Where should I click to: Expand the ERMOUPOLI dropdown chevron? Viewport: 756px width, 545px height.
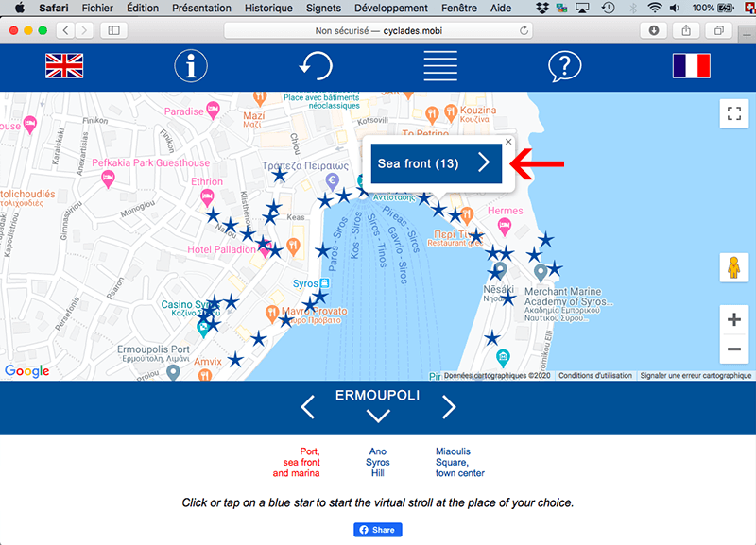[378, 416]
